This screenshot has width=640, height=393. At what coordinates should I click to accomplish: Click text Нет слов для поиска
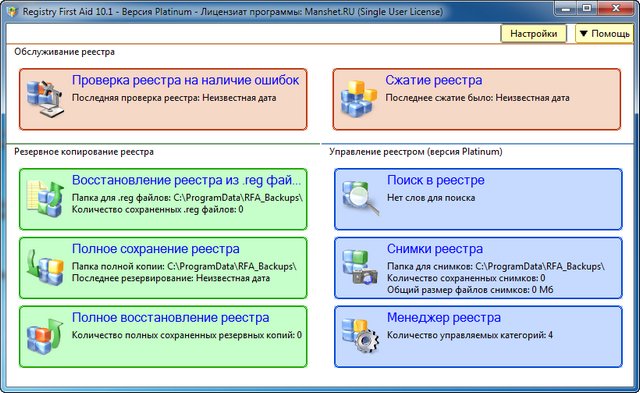point(431,198)
